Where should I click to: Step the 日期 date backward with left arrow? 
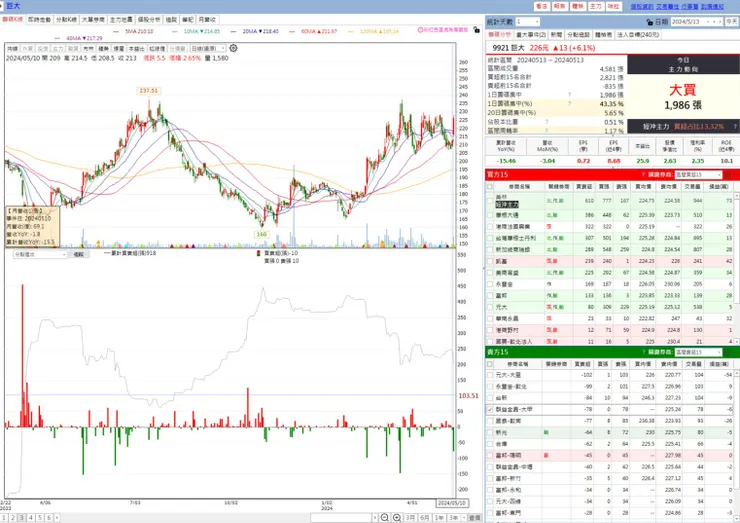point(714,22)
